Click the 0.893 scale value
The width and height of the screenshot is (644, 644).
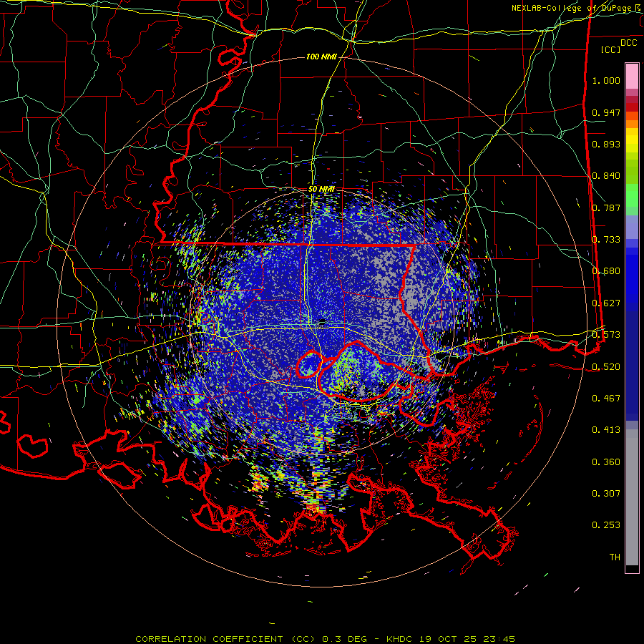pos(606,144)
